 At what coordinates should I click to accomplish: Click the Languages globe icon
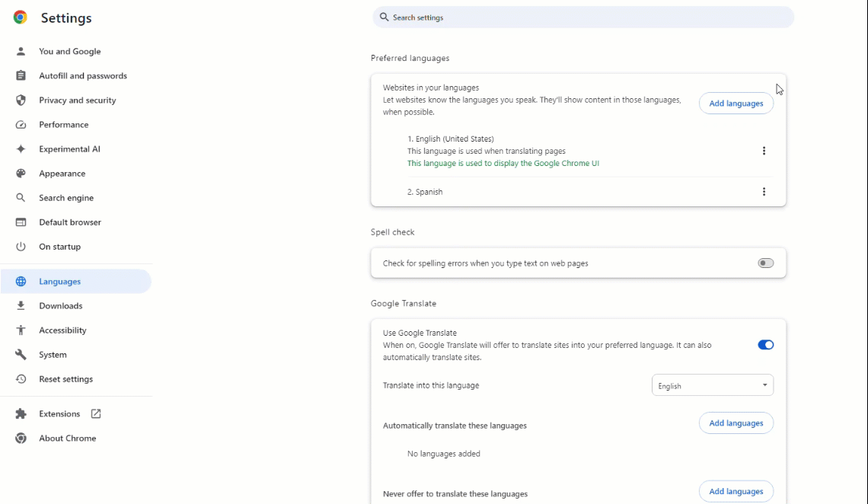(x=21, y=281)
